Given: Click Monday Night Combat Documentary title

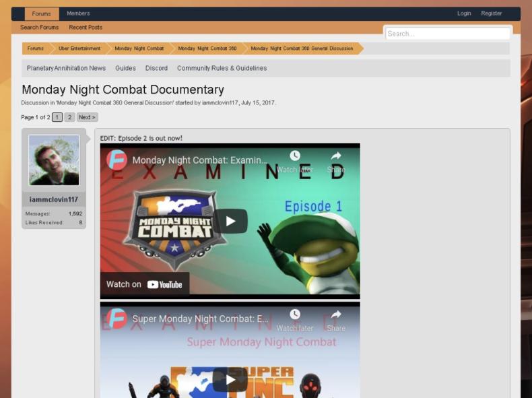Looking at the screenshot, I should (123, 90).
